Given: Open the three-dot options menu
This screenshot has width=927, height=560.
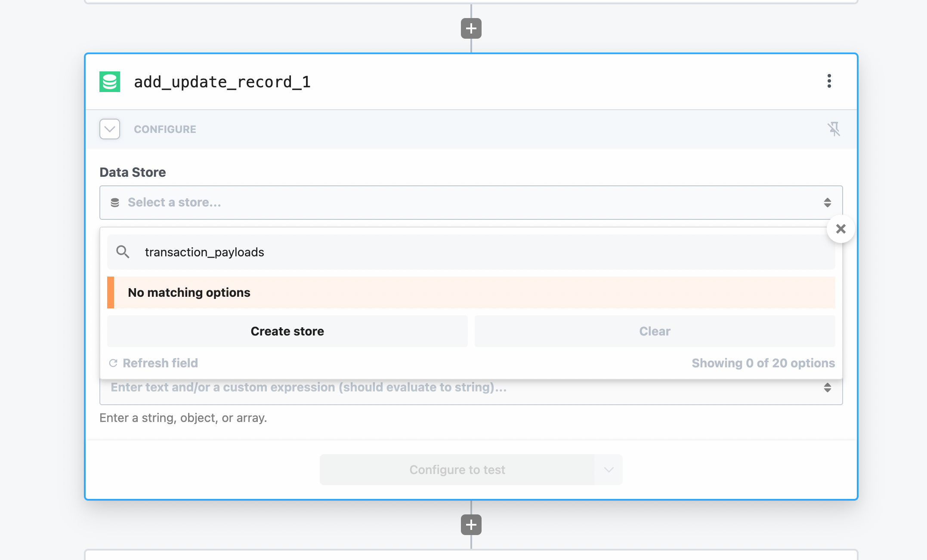Looking at the screenshot, I should coord(828,81).
